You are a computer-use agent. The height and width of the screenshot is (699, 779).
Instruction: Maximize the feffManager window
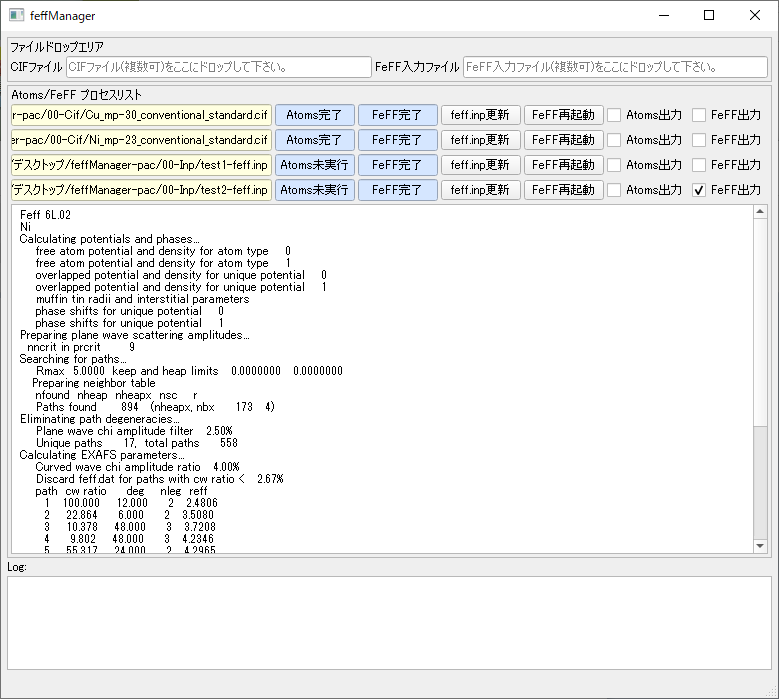(x=709, y=16)
